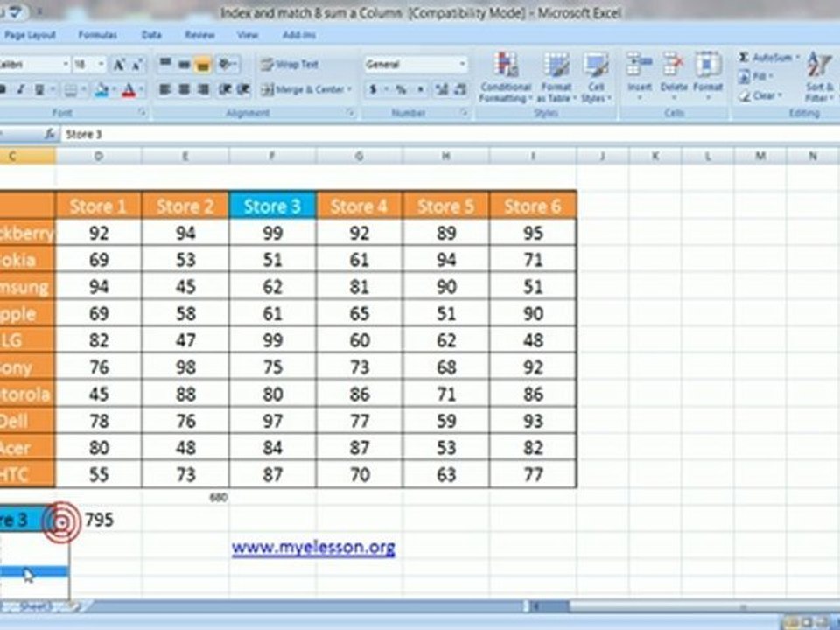This screenshot has width=840, height=630.
Task: Open the Review tab
Action: click(199, 35)
